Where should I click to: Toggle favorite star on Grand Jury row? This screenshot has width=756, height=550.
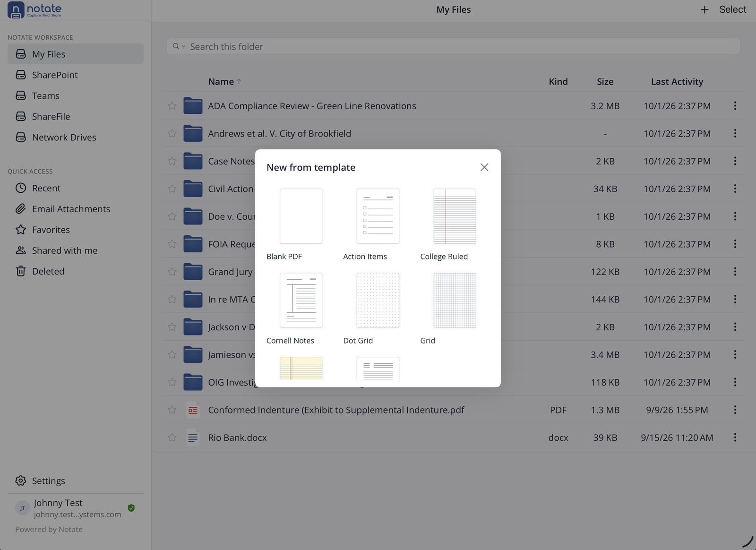pyautogui.click(x=172, y=272)
